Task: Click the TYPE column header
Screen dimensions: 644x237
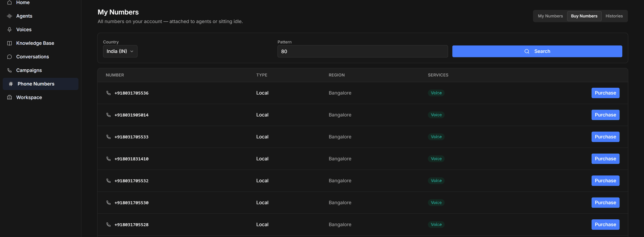Action: pos(262,75)
